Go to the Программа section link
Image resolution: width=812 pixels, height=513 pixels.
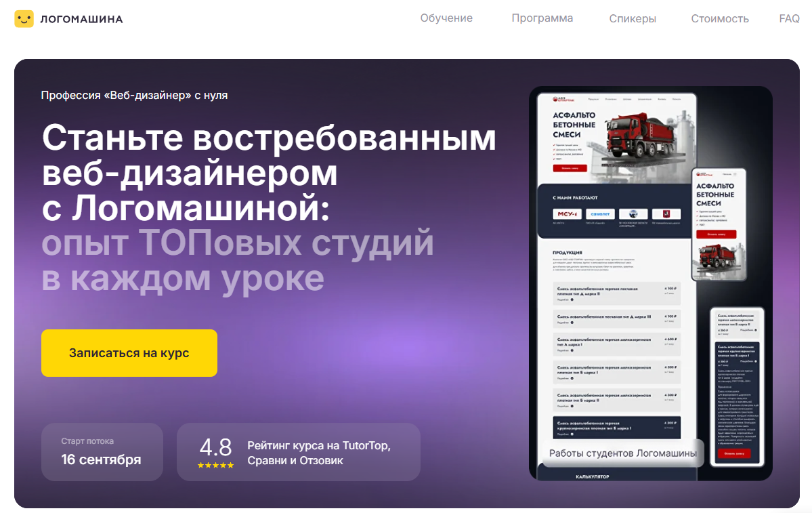pos(542,18)
